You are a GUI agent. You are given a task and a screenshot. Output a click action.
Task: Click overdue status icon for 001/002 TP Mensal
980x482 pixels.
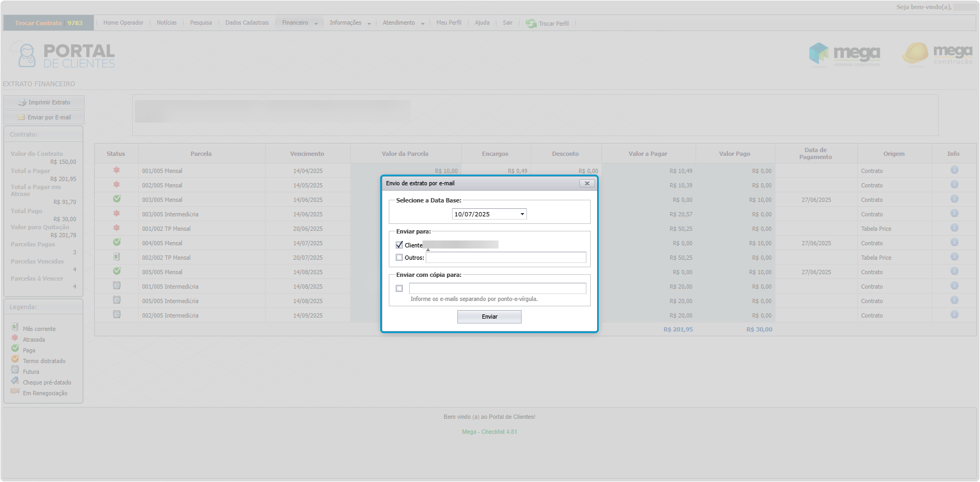[x=116, y=228]
